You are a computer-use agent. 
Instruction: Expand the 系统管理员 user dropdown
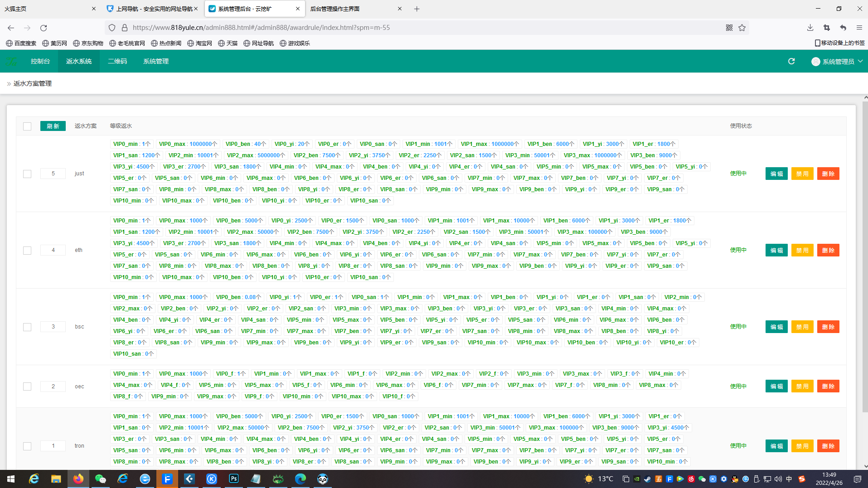point(837,62)
